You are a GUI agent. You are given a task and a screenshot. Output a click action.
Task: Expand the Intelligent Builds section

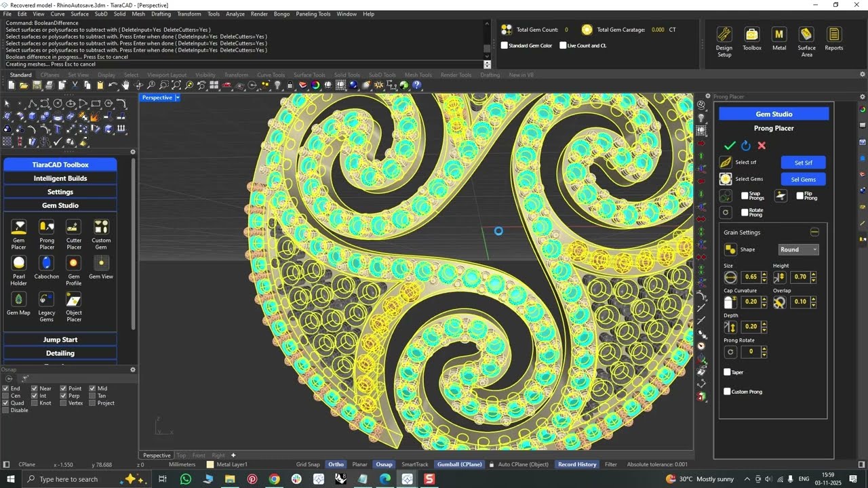(x=60, y=178)
